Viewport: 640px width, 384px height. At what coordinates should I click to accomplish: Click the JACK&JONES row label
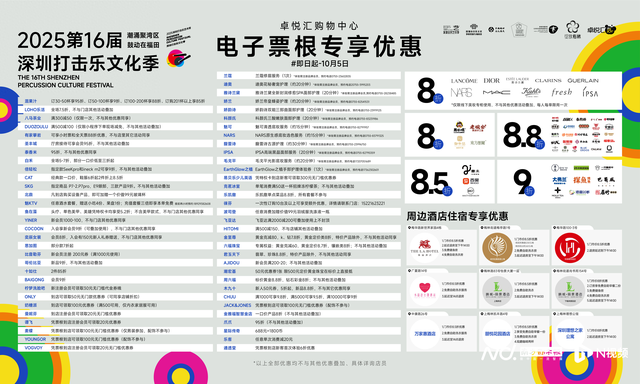pyautogui.click(x=237, y=305)
